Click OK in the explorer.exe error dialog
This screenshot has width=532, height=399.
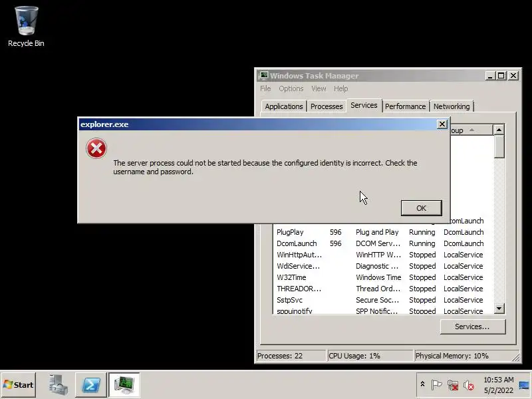[421, 208]
